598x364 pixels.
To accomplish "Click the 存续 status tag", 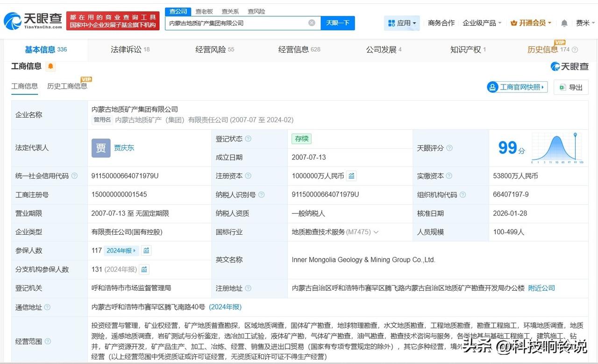I will point(301,139).
